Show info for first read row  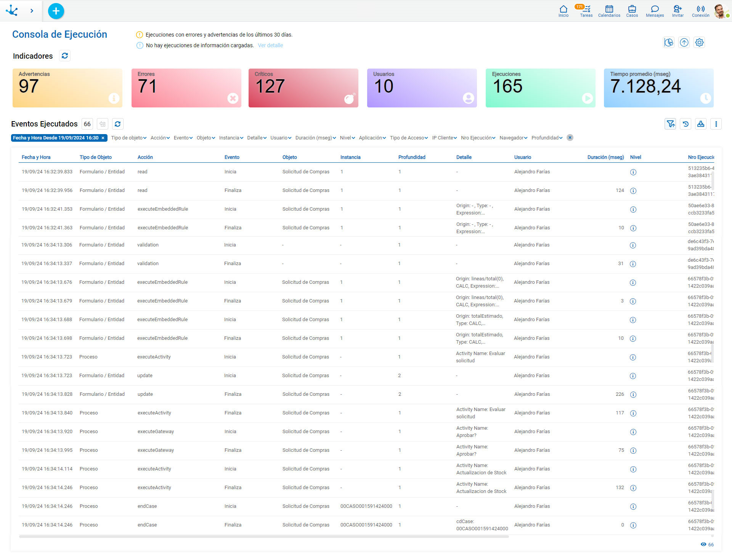(633, 172)
